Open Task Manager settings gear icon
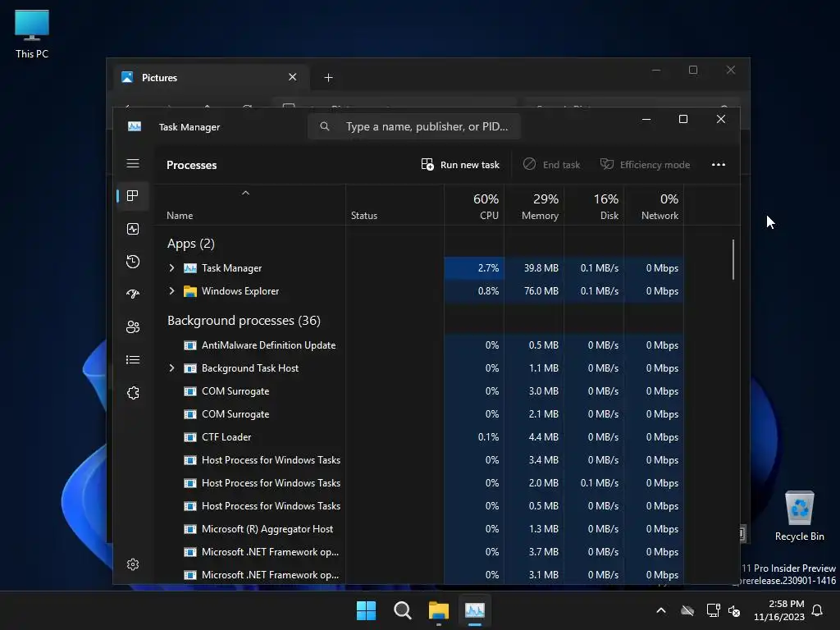The width and height of the screenshot is (840, 630). [x=133, y=564]
